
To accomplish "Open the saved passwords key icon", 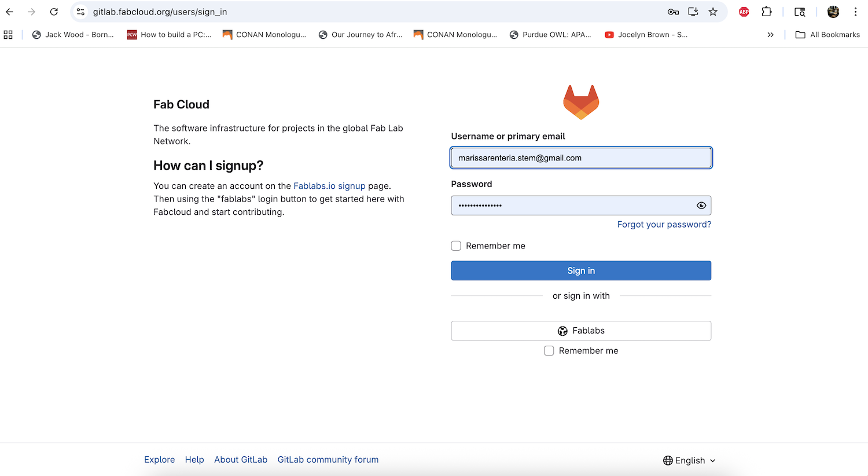I will point(673,12).
